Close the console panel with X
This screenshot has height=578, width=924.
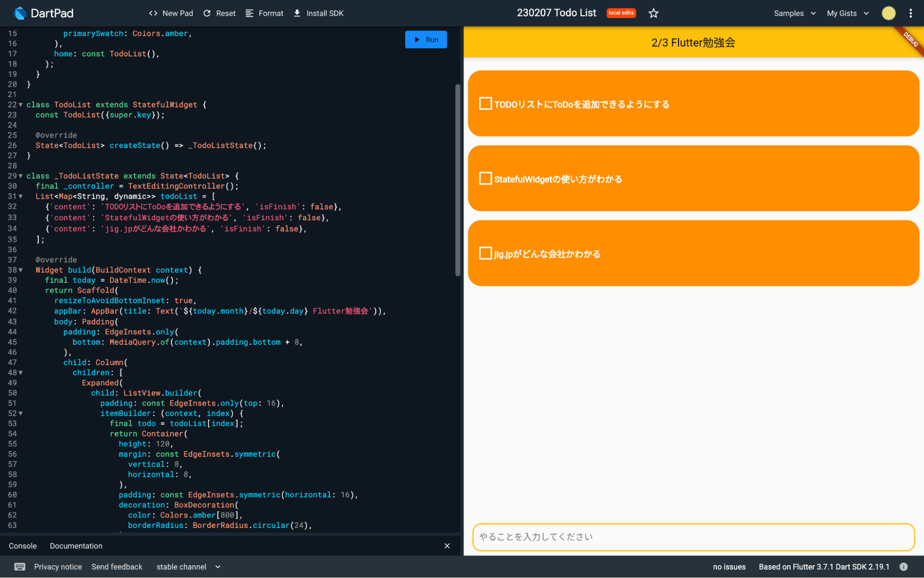coord(447,546)
